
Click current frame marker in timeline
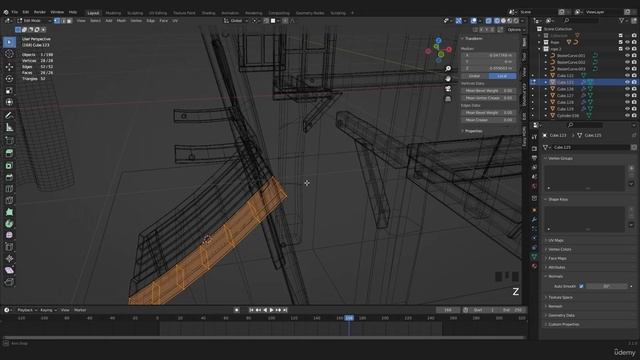pyautogui.click(x=349, y=318)
